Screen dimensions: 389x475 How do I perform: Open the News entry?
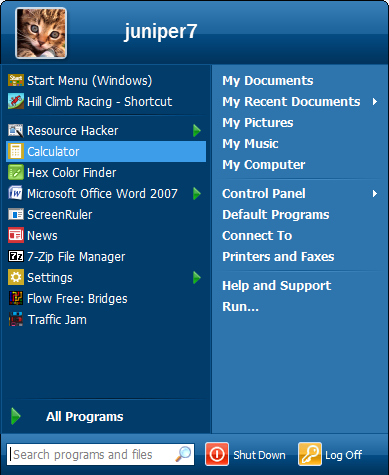[106, 235]
